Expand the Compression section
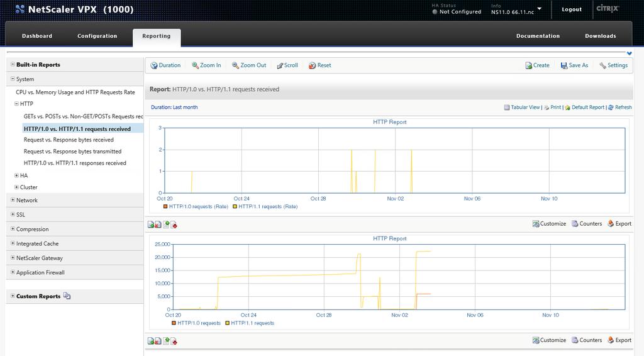Viewport: 644px width, 356px height. [13, 229]
